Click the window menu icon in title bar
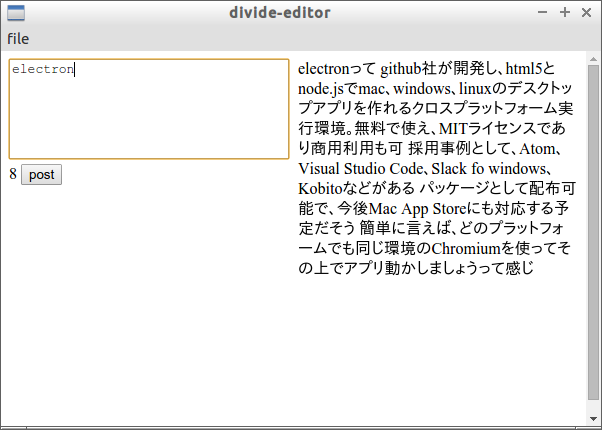This screenshot has width=602, height=430. (16, 13)
